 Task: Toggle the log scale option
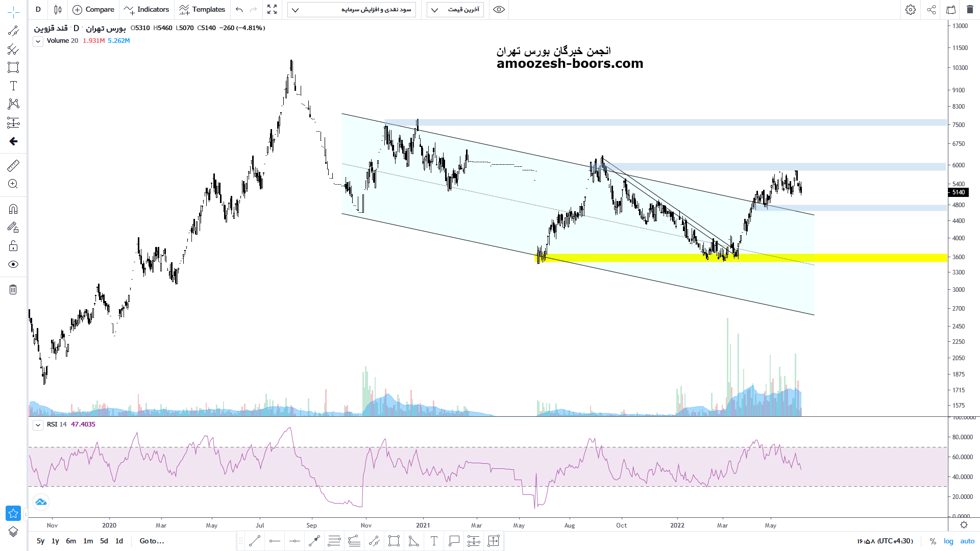click(948, 541)
